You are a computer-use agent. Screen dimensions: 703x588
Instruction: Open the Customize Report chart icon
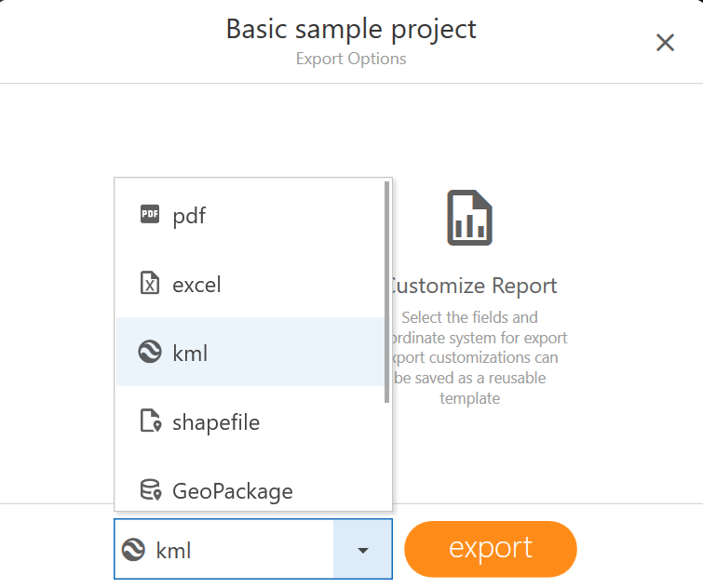(469, 218)
